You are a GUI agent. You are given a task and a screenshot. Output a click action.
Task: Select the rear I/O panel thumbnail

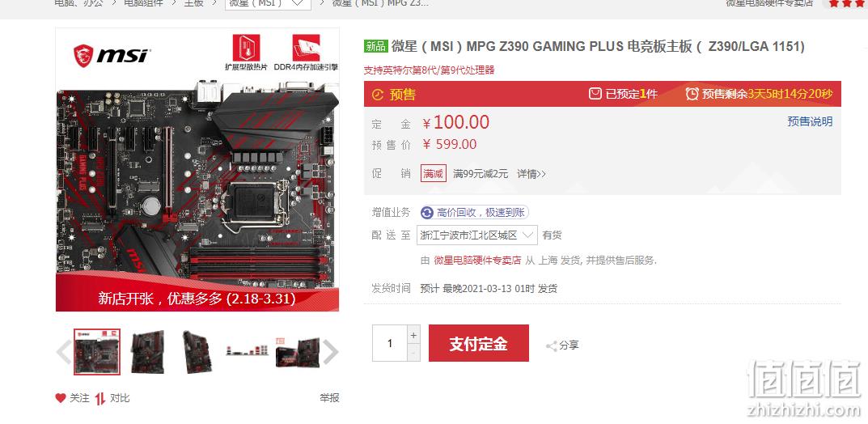click(x=247, y=351)
